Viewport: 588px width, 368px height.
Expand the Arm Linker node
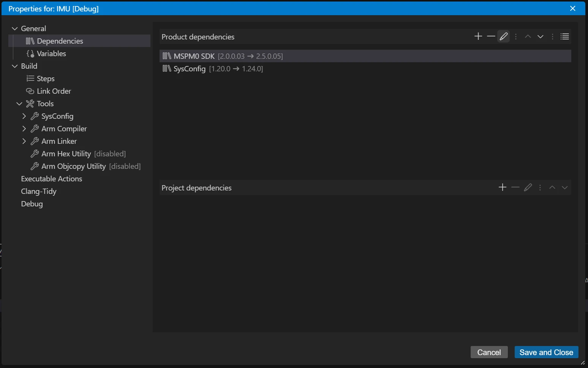pyautogui.click(x=24, y=141)
